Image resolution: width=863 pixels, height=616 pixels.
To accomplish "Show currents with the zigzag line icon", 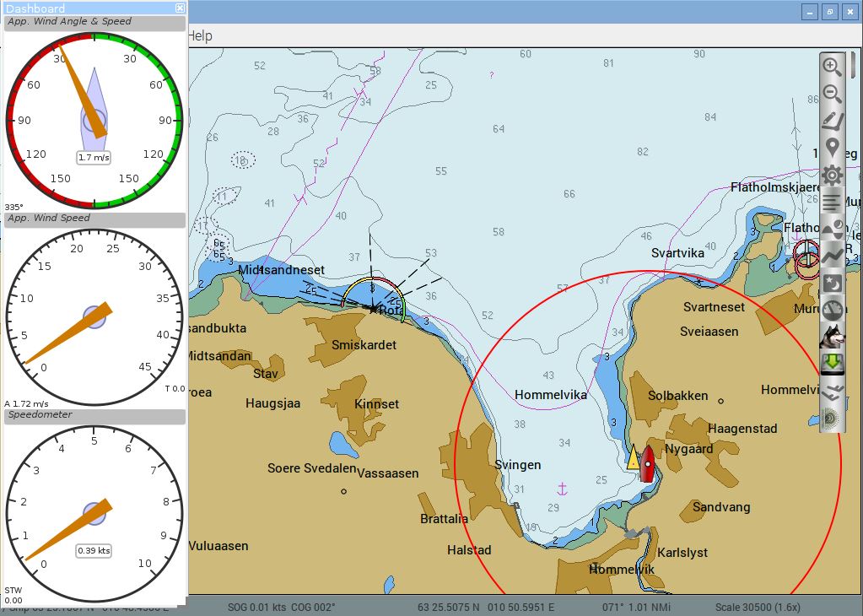I will point(832,257).
